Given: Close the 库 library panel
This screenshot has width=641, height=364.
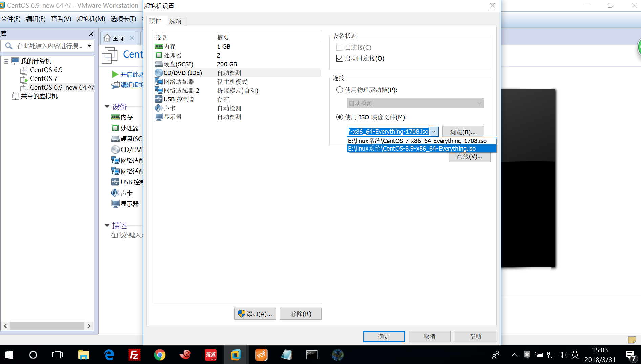Looking at the screenshot, I should [x=91, y=34].
